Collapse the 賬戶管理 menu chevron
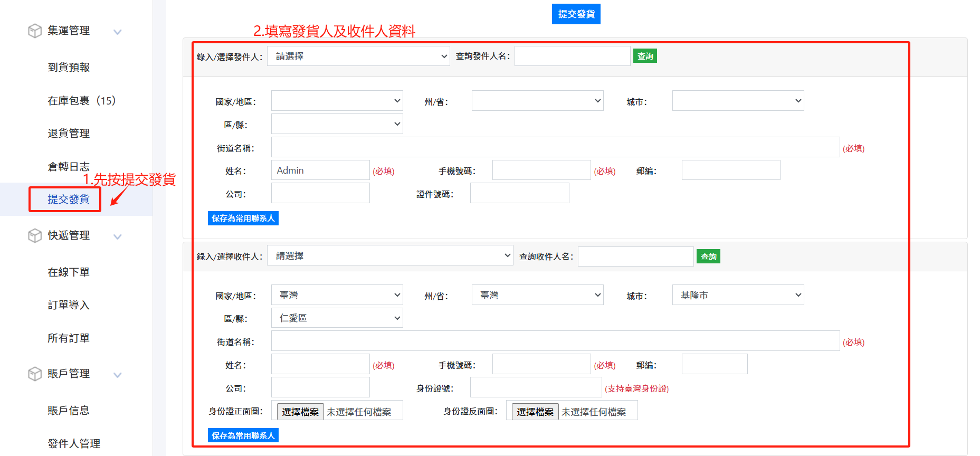The height and width of the screenshot is (456, 980). click(118, 375)
